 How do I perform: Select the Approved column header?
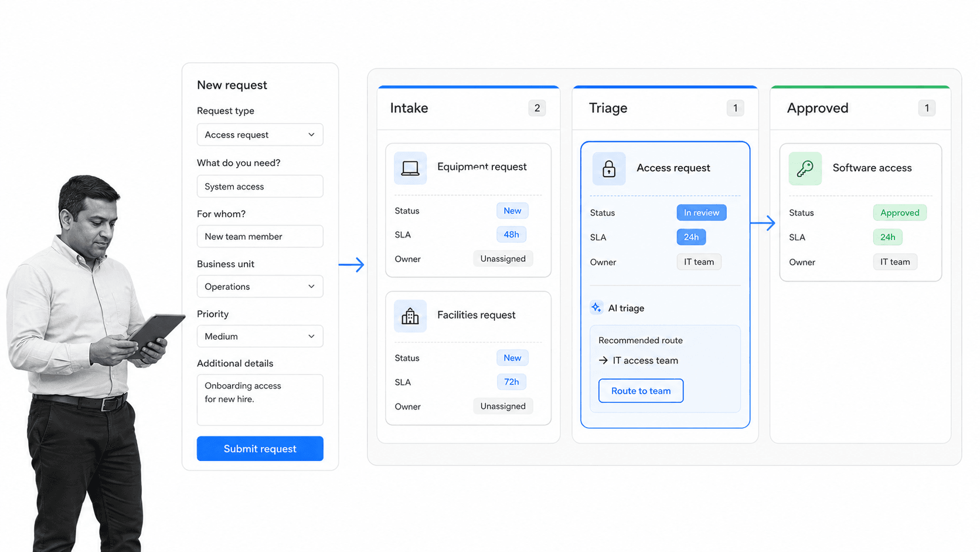tap(818, 108)
